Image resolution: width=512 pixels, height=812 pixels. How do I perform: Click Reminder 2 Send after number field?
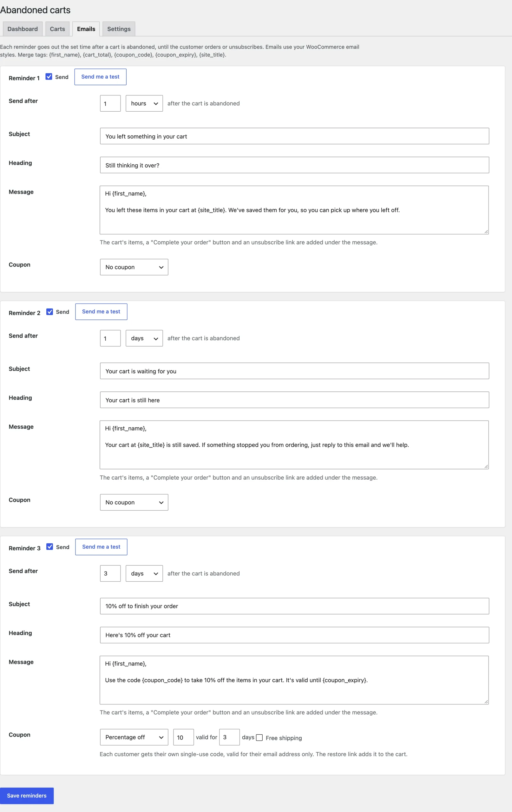coord(110,338)
